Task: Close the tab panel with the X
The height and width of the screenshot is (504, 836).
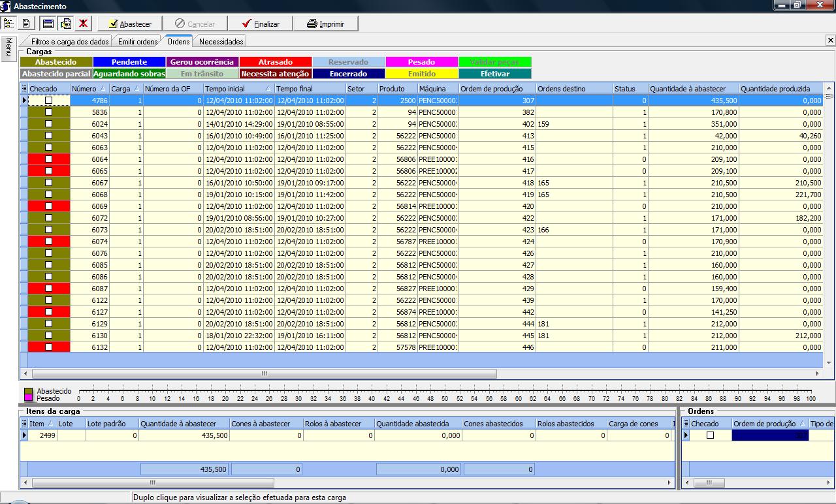Action: coord(830,40)
